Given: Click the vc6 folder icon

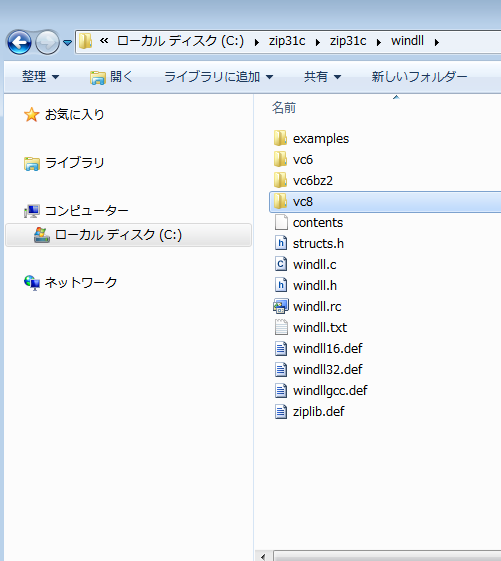Looking at the screenshot, I should pyautogui.click(x=281, y=159).
